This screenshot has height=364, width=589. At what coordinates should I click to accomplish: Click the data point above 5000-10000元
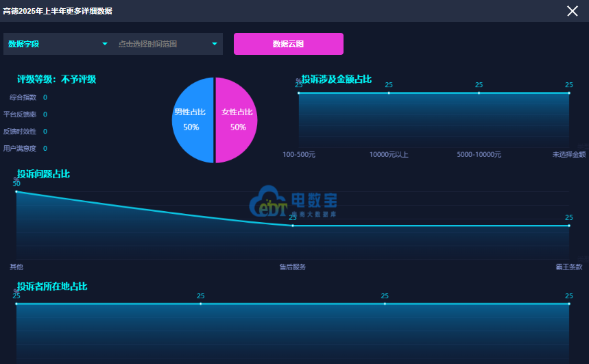[x=479, y=93]
